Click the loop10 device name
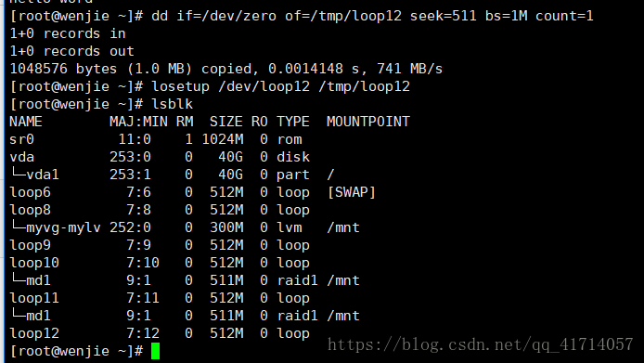Screen dimensions: 644x363 tap(34, 263)
